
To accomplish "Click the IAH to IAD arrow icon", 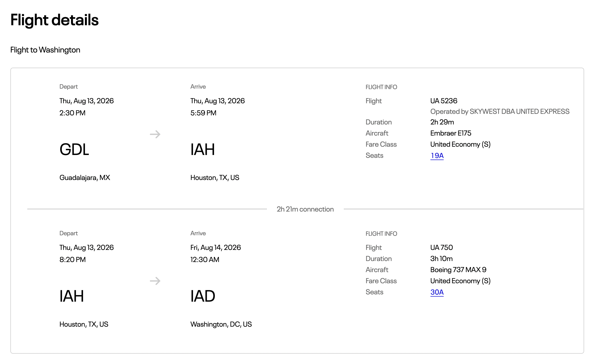I will pyautogui.click(x=155, y=281).
